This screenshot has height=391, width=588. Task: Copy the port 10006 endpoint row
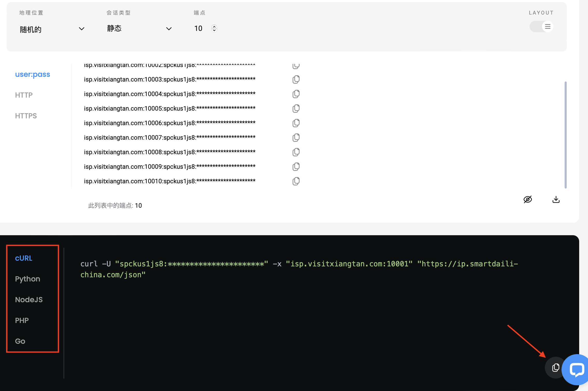click(x=296, y=123)
